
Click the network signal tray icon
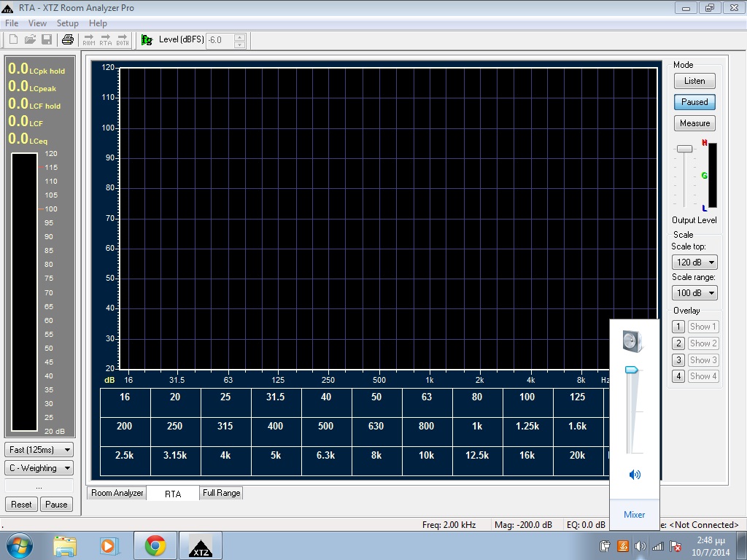tap(658, 546)
